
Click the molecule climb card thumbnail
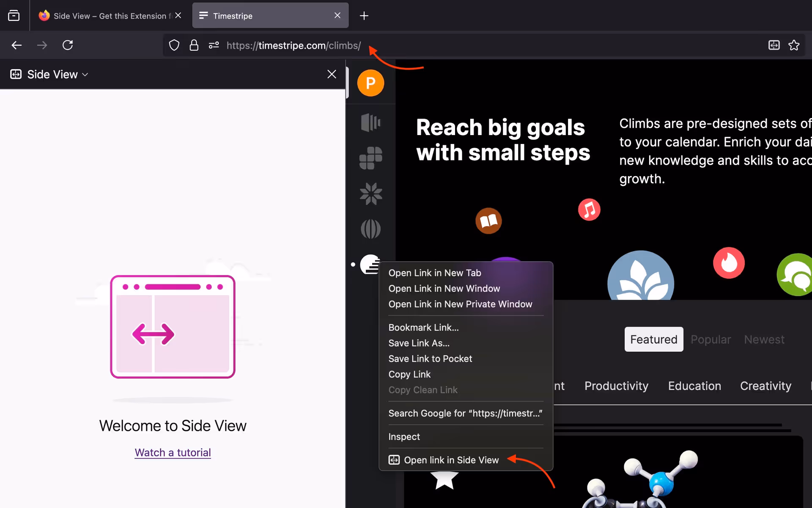click(603, 472)
